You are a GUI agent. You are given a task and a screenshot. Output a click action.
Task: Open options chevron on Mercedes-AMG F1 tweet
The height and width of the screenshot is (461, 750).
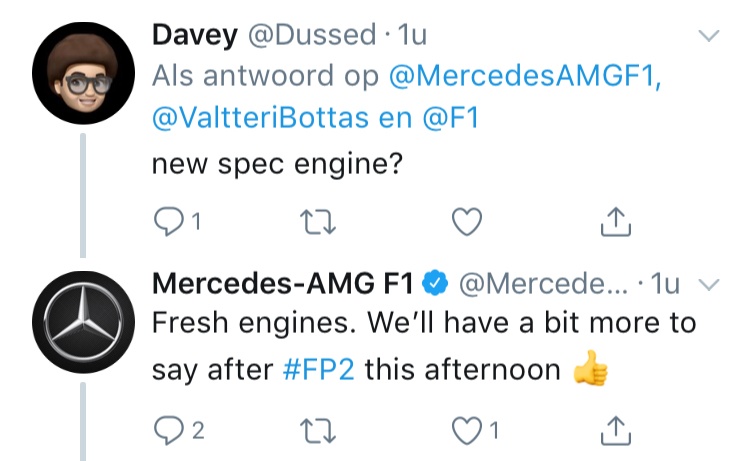click(709, 285)
